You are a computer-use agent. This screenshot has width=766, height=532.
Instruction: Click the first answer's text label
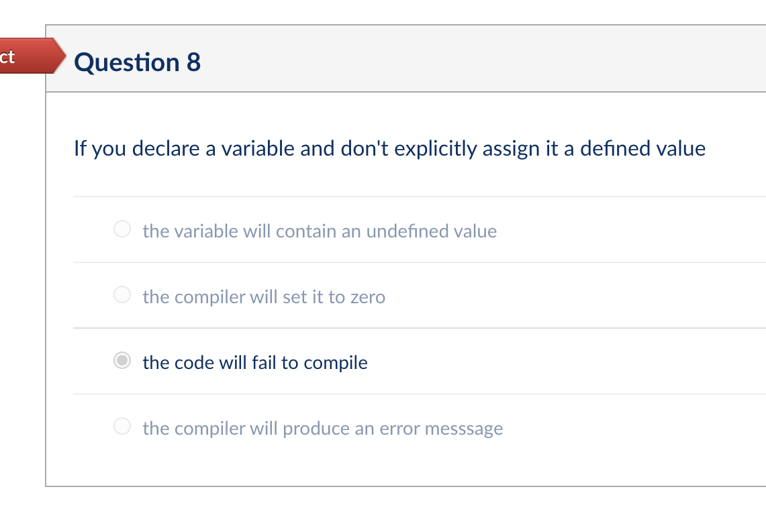click(x=319, y=231)
